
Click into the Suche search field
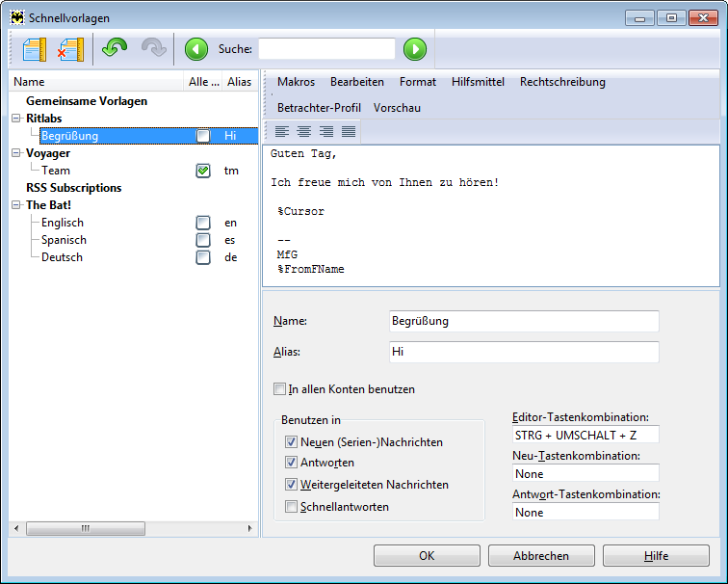coord(326,49)
